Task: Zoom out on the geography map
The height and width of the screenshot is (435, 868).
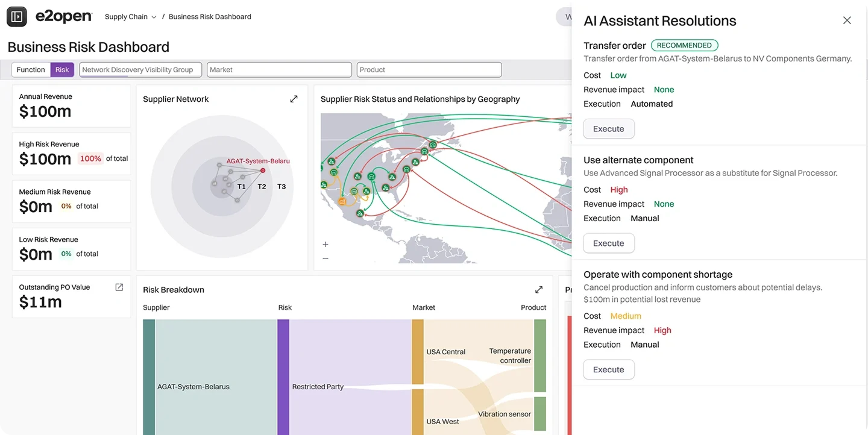Action: point(325,258)
